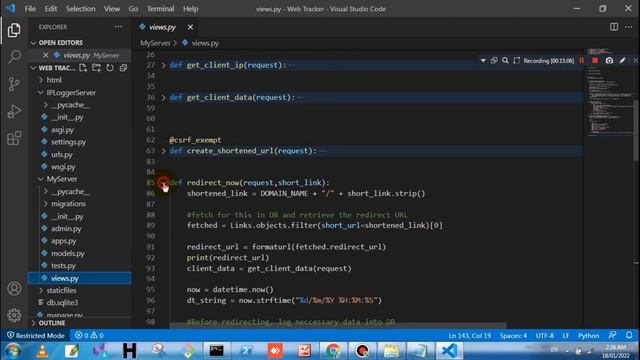Select the views.py editor tab
The height and width of the screenshot is (360, 640).
pos(162,27)
